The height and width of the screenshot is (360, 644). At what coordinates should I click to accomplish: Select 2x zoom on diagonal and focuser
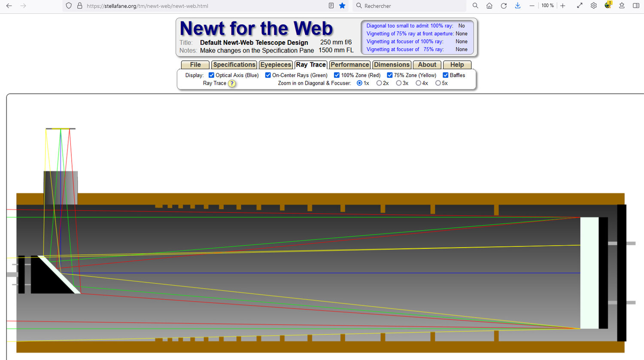(379, 83)
